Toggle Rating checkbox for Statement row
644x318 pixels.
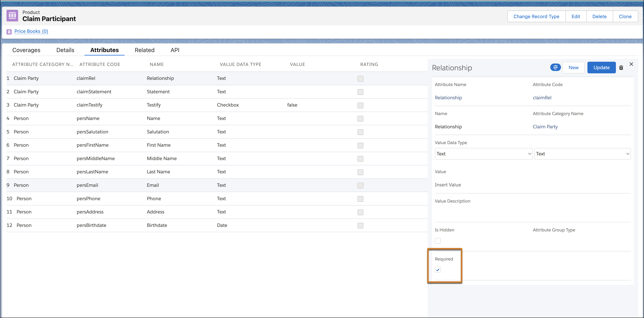pyautogui.click(x=360, y=92)
